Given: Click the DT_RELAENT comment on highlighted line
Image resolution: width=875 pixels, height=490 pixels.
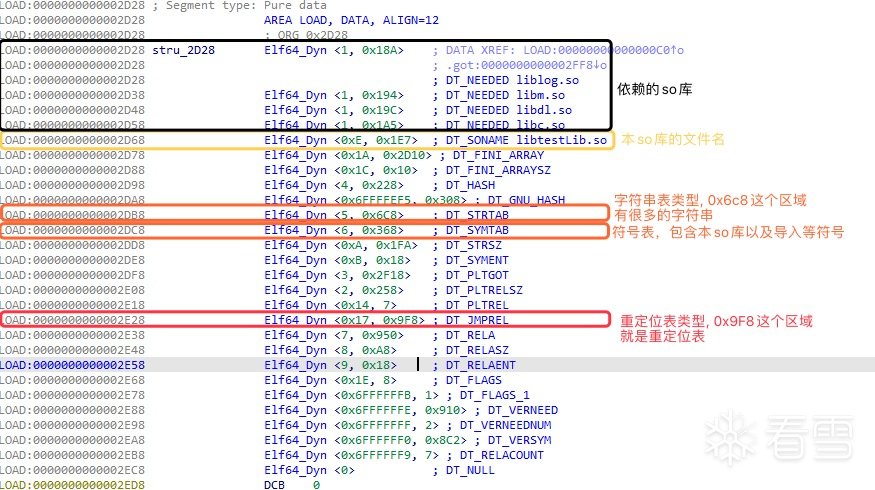Looking at the screenshot, I should pyautogui.click(x=480, y=366).
